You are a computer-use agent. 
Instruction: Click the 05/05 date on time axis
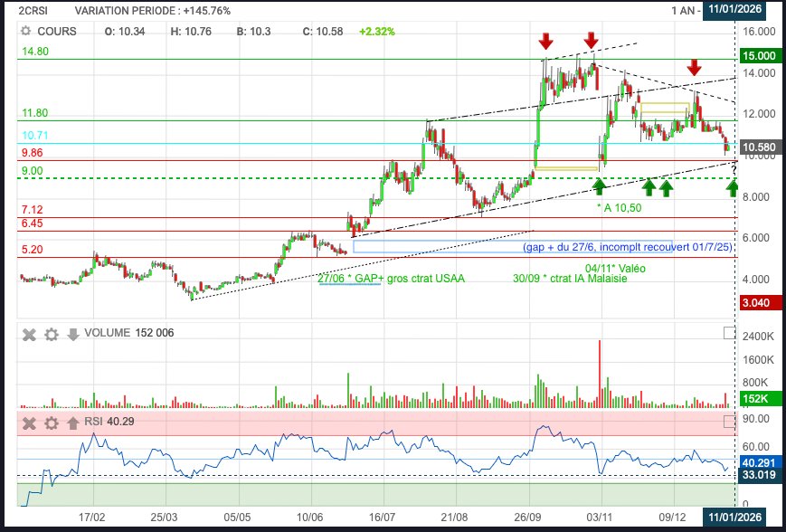[237, 517]
